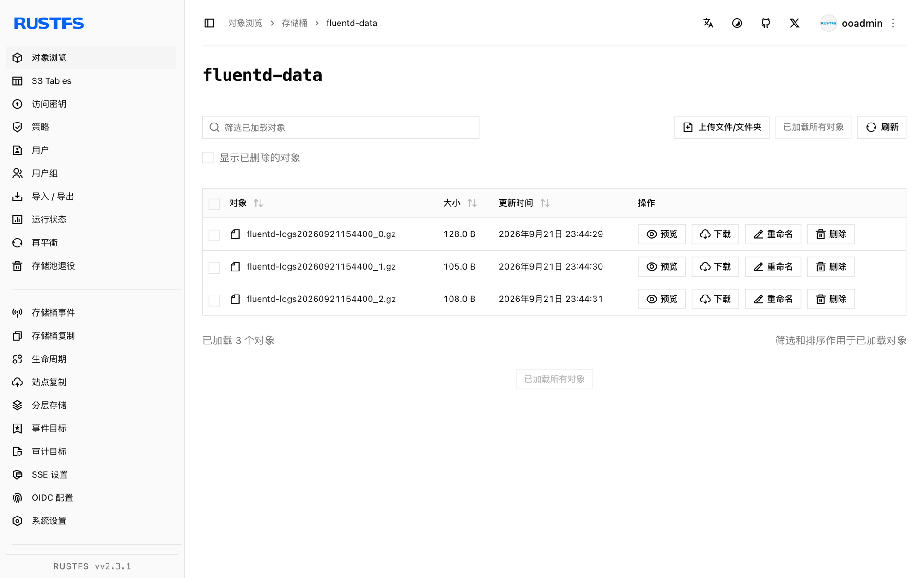Switch dark mode theme icon

pos(737,23)
